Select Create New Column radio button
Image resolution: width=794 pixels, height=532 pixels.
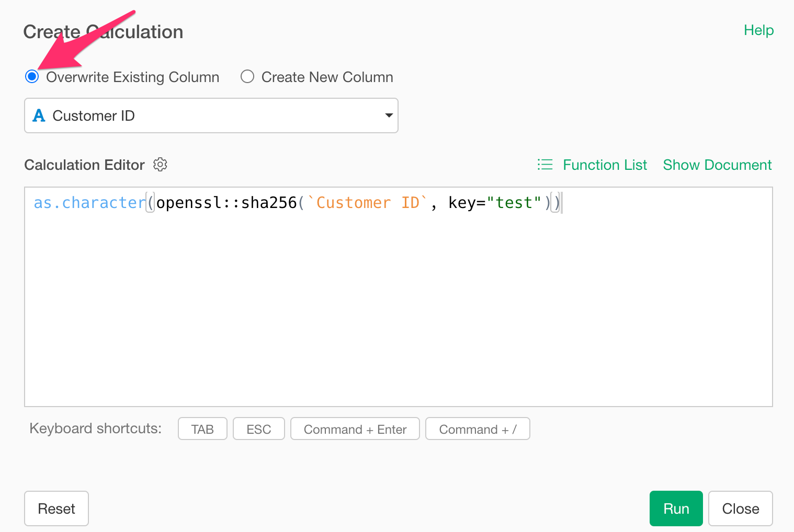tap(247, 77)
